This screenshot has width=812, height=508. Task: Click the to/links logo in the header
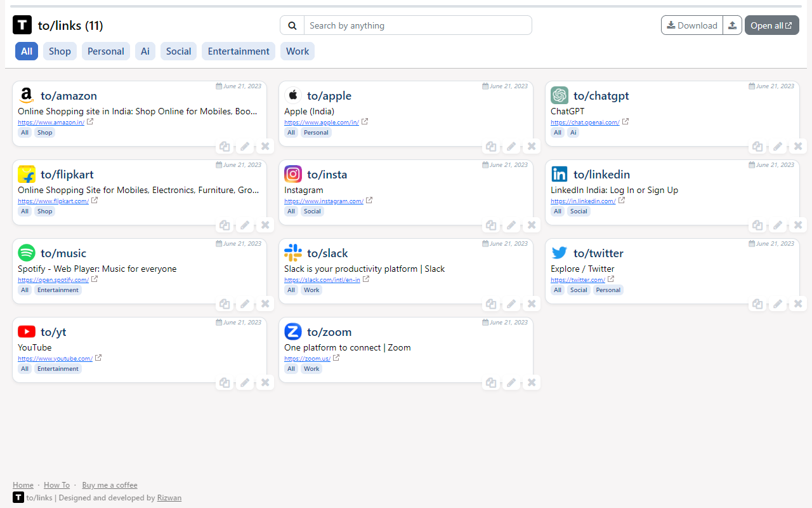[x=22, y=25]
